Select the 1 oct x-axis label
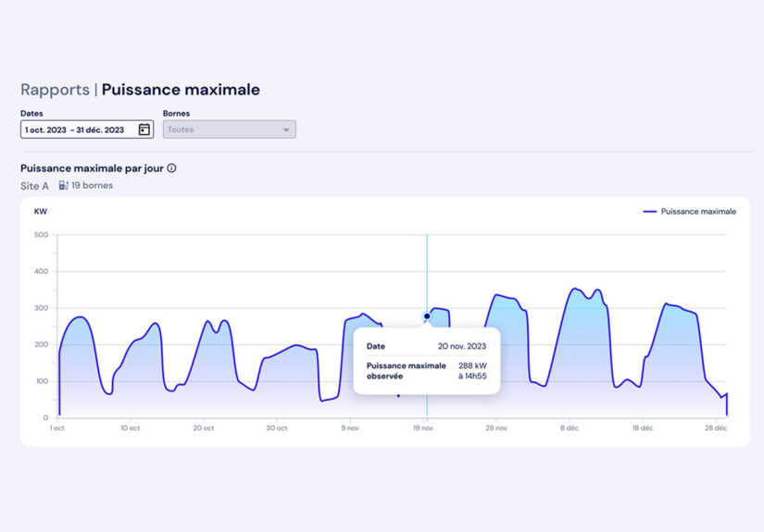 [57, 428]
